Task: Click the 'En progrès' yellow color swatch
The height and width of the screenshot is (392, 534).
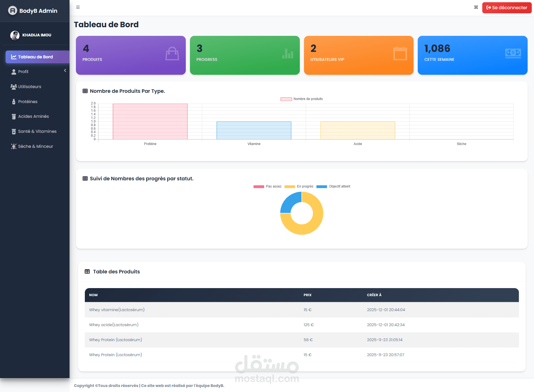Action: point(290,187)
